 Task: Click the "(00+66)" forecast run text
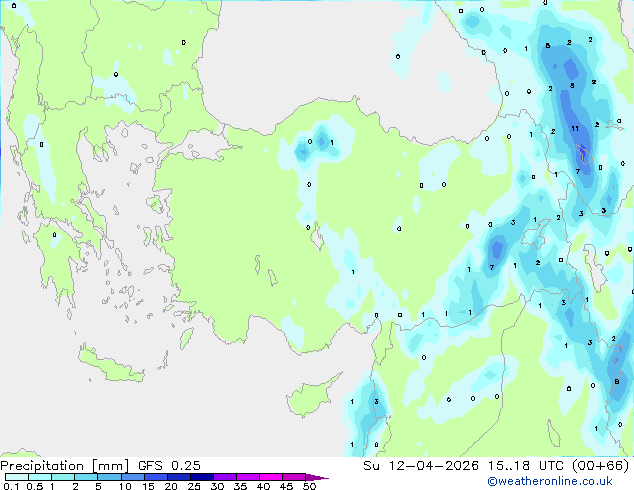tap(601, 466)
